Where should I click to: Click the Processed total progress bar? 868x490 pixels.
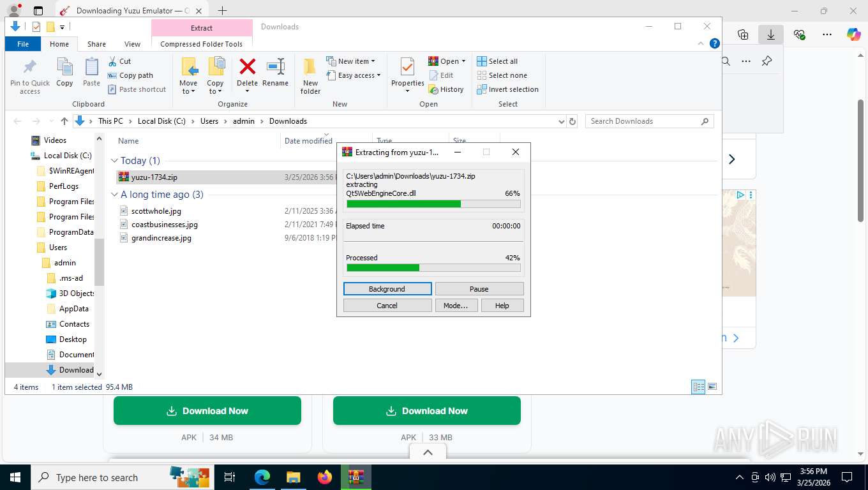433,268
